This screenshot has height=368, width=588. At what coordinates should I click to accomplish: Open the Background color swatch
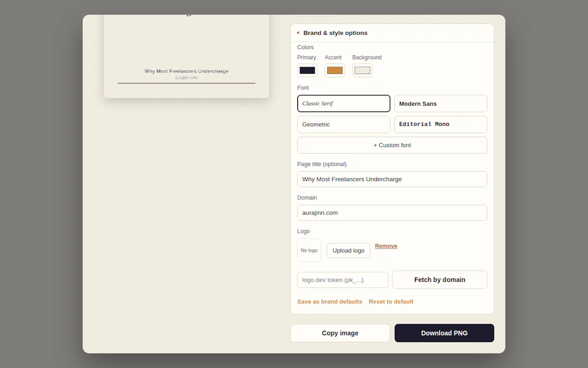tap(362, 70)
